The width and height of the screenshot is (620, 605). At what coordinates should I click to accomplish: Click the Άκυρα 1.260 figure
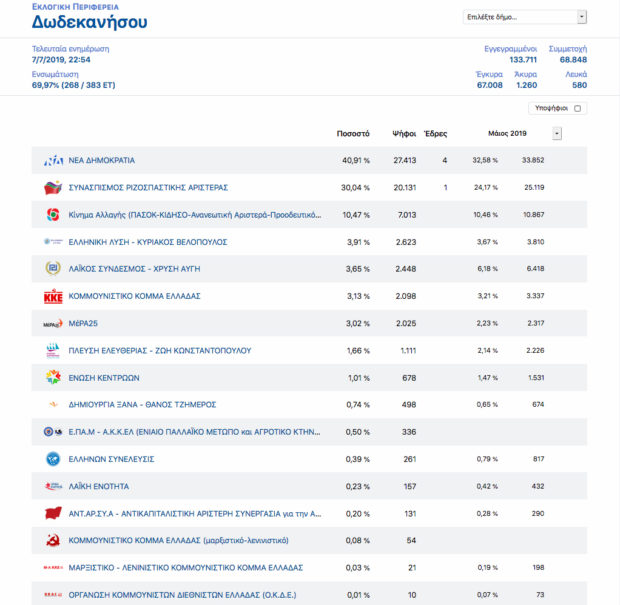point(527,85)
